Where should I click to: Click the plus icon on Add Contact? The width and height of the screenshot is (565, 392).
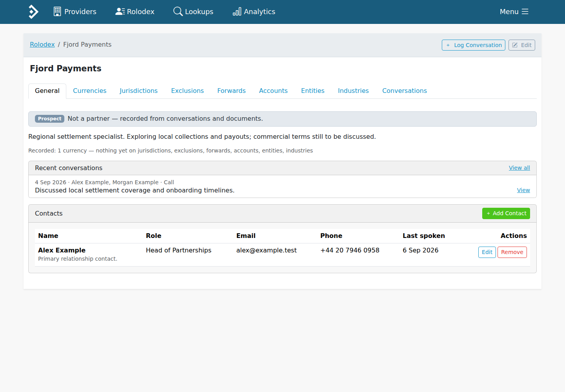point(488,213)
